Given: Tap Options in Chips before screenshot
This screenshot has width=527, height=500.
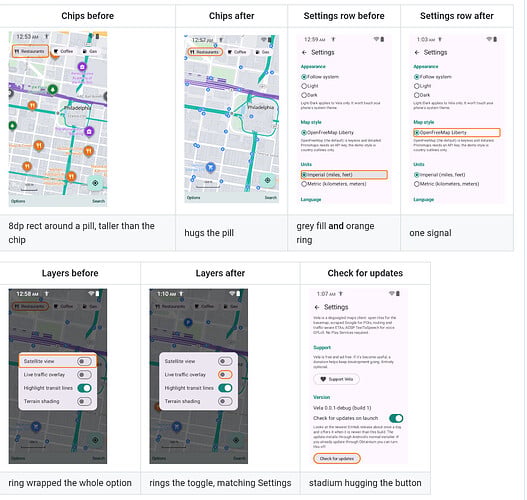Looking at the screenshot, I should point(18,201).
